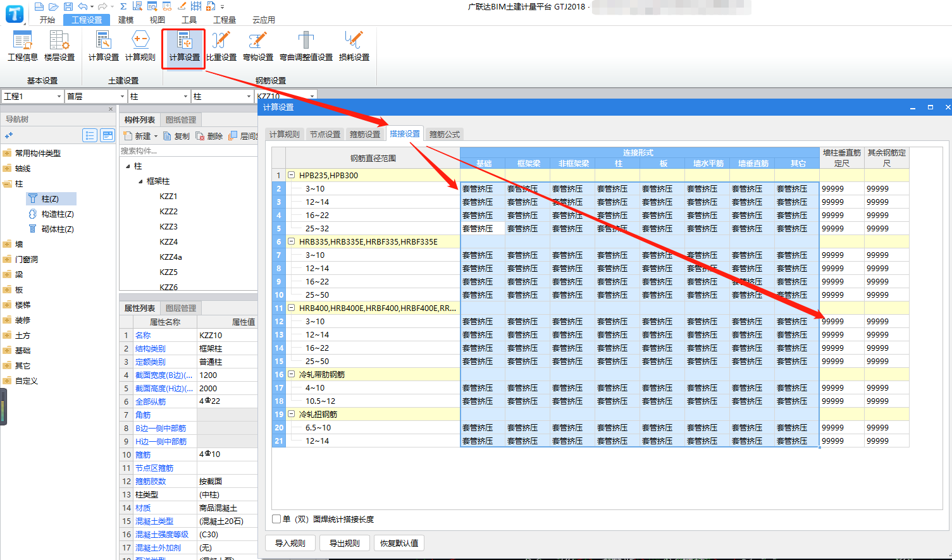Click 墙柱垂直筋定尺 value in row 12
The width and height of the screenshot is (952, 560).
pyautogui.click(x=842, y=321)
